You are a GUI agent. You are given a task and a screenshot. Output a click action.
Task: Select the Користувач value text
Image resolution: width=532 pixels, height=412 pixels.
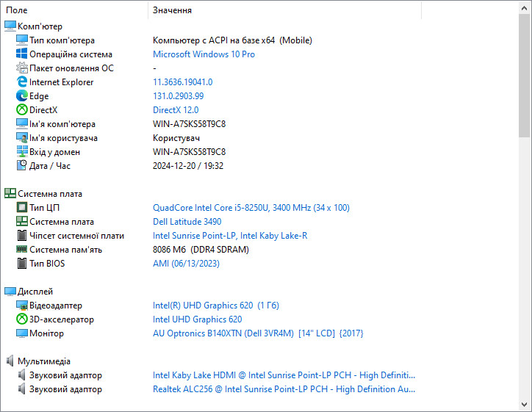coord(176,138)
